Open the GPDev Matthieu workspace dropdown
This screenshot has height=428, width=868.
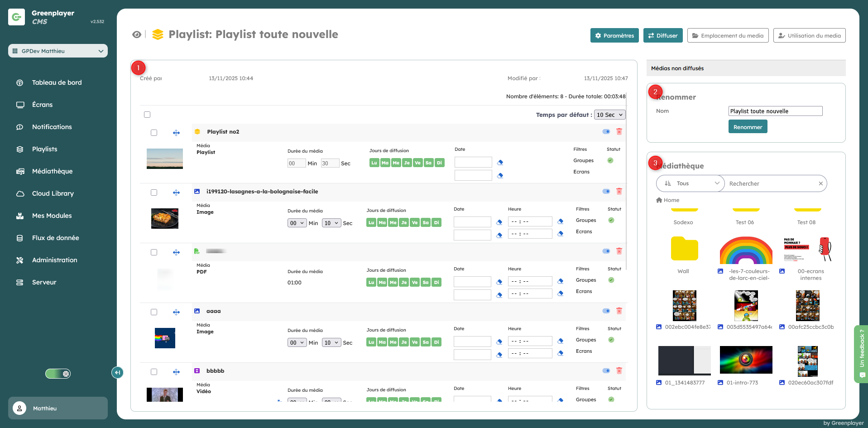click(58, 51)
